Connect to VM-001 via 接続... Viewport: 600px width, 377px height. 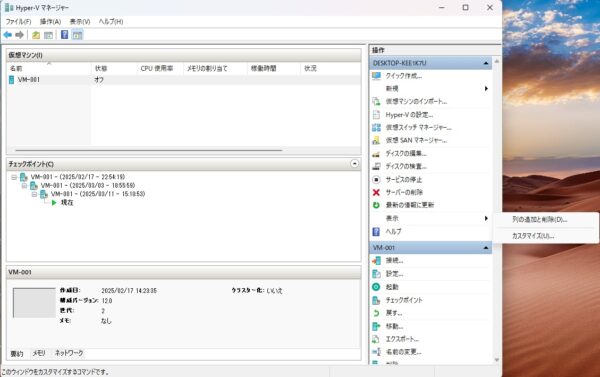[394, 261]
